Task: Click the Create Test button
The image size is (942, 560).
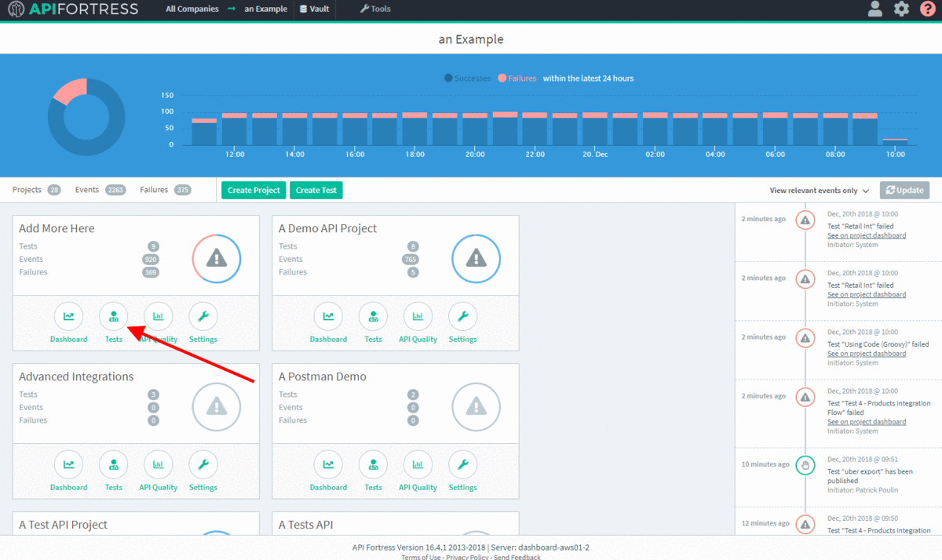Action: (316, 191)
